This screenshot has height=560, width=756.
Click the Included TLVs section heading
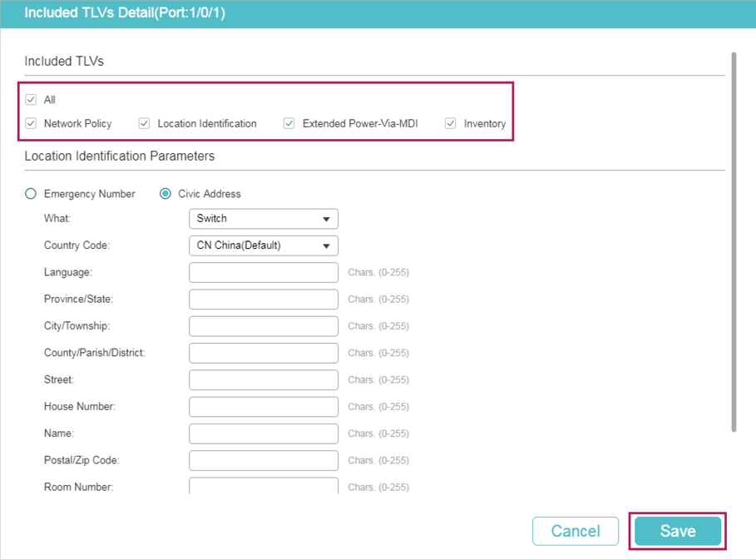(x=64, y=62)
